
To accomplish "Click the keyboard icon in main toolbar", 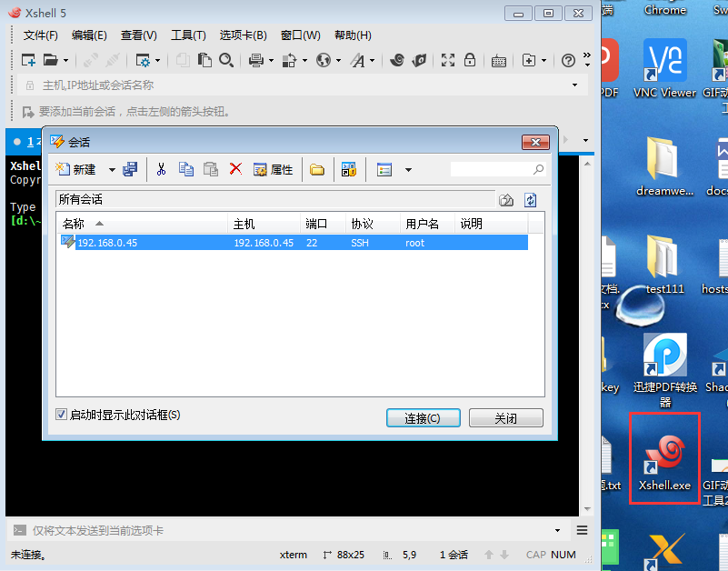I will coord(499,61).
